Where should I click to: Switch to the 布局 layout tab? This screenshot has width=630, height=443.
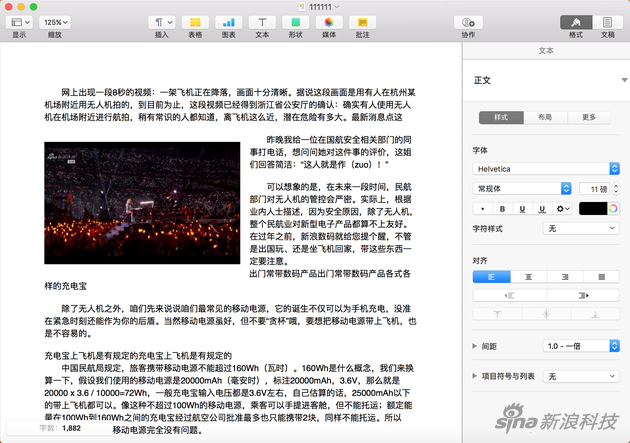[545, 117]
